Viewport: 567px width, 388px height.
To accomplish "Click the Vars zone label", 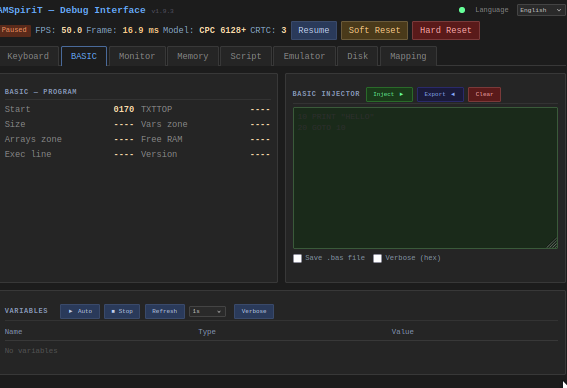I will tap(164, 124).
